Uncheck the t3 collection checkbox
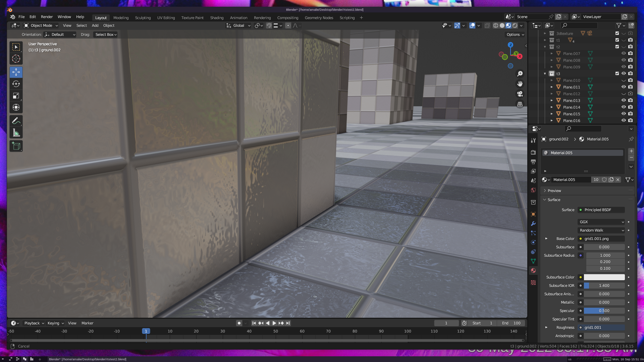This screenshot has width=644, height=362. tap(617, 74)
